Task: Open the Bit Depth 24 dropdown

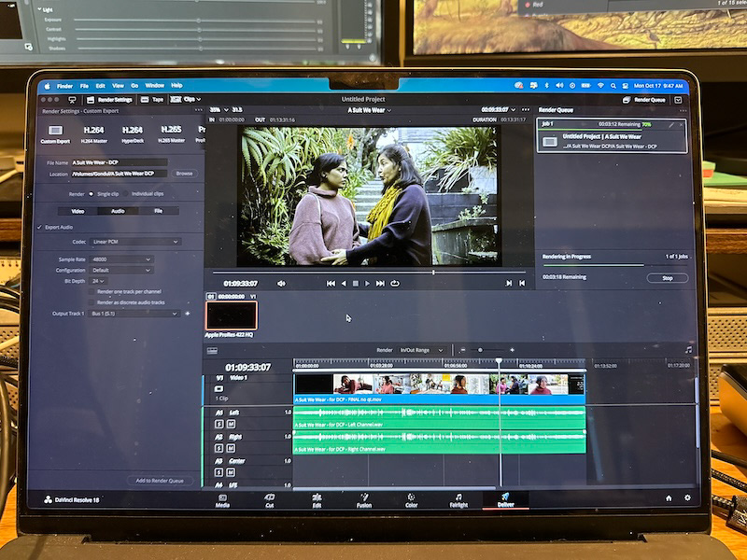Action: (x=98, y=281)
